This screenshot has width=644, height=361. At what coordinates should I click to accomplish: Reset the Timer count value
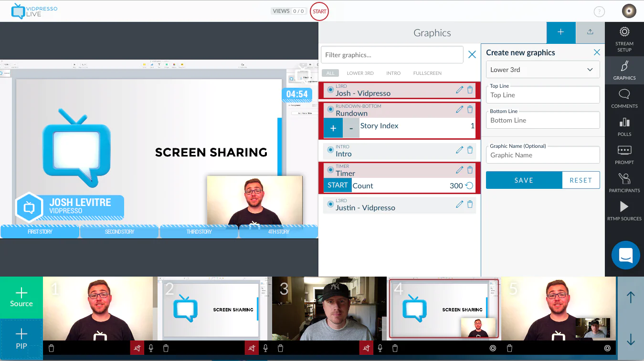469,186
